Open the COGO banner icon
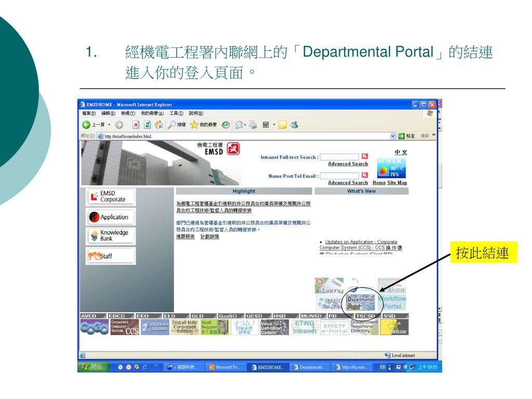This screenshot has width=532, height=399. (95, 327)
